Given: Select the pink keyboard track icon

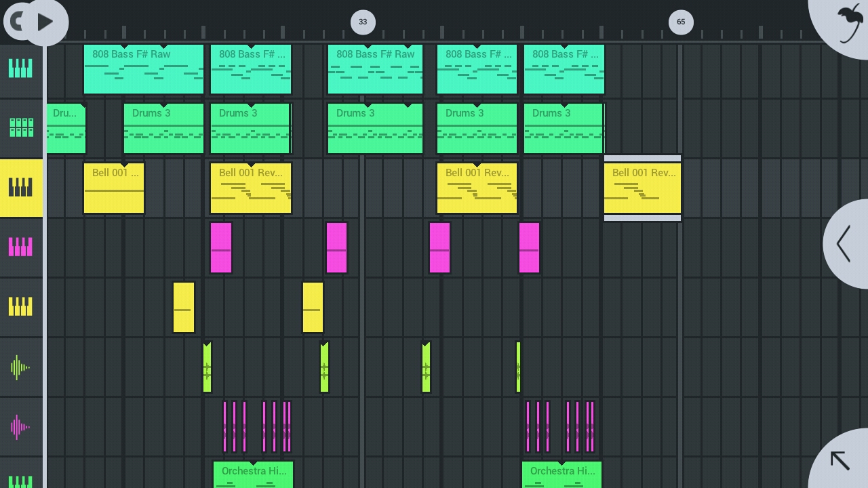Looking at the screenshot, I should tap(20, 247).
